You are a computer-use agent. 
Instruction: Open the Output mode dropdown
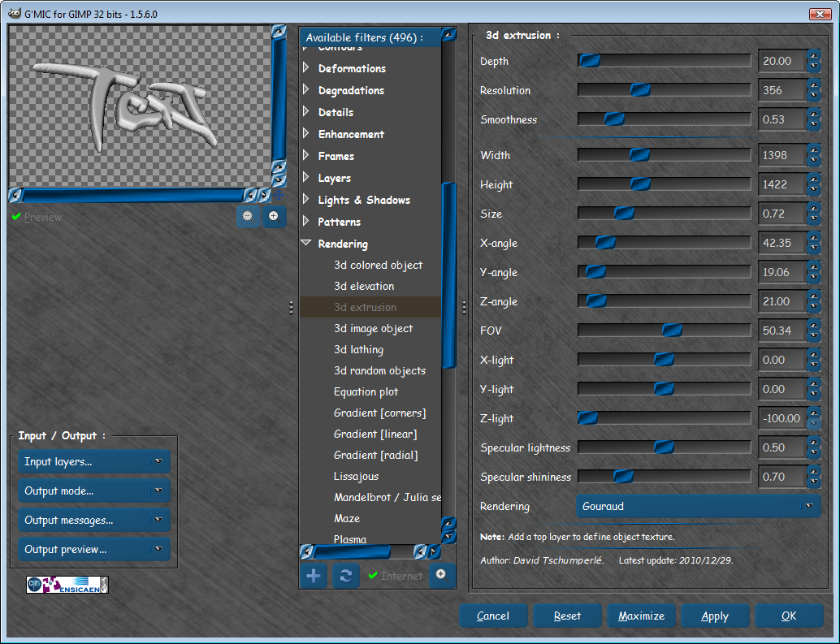(94, 491)
